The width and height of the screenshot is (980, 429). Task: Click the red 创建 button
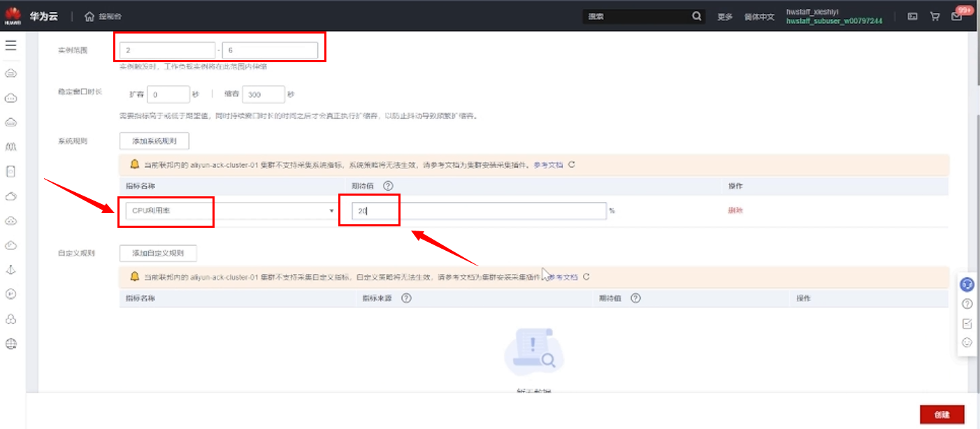click(942, 414)
